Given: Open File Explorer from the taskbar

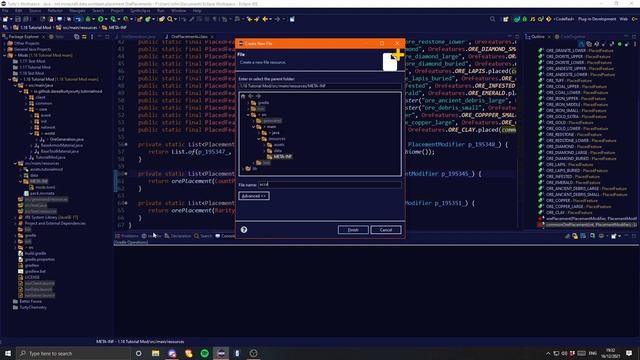Looking at the screenshot, I should (156, 353).
